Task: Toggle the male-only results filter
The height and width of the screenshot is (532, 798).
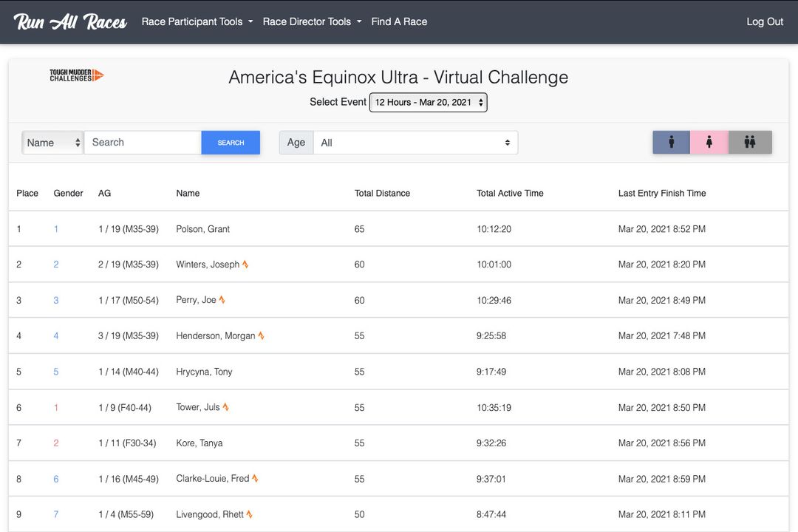Action: 671,142
